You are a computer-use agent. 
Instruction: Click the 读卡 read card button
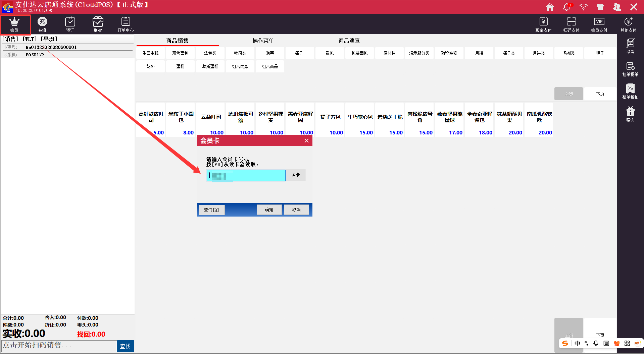[295, 175]
